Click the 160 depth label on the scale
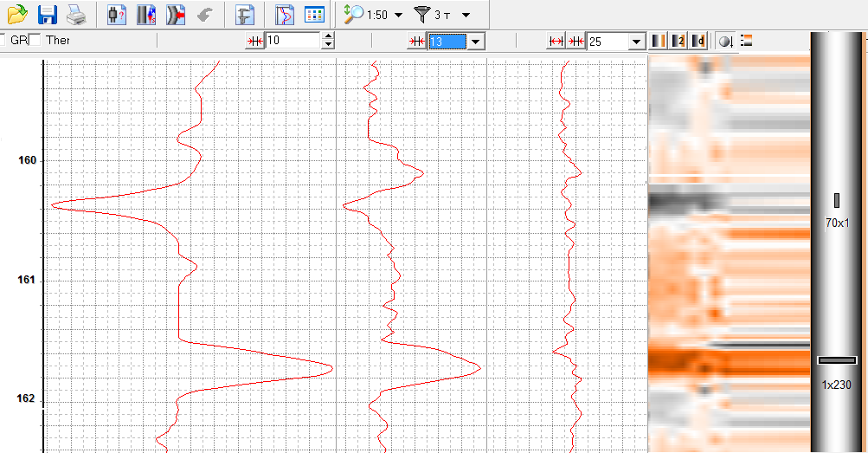Screen dimensions: 868x453 [27, 160]
